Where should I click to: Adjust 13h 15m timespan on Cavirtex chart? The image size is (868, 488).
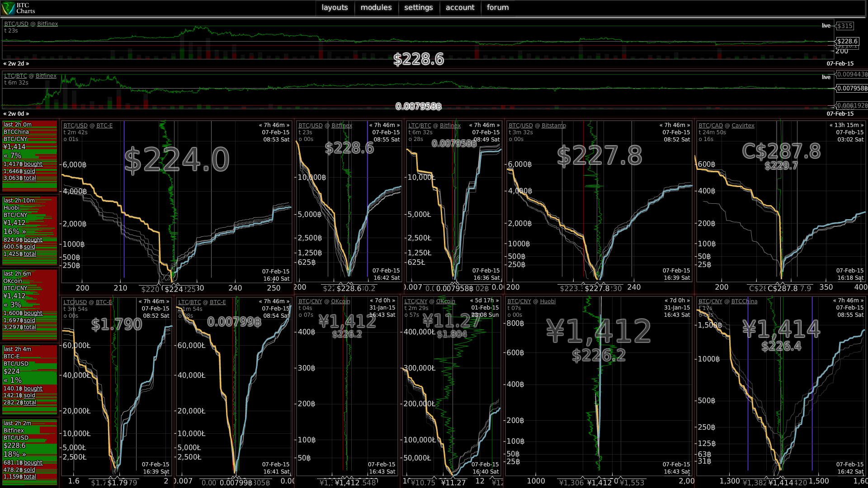(x=846, y=125)
